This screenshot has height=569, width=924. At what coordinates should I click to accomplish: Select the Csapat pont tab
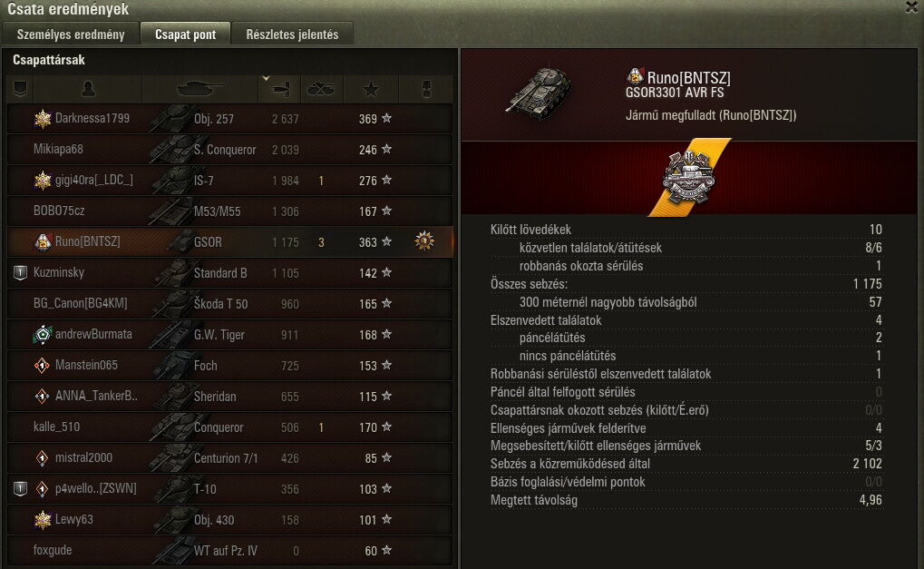[185, 34]
